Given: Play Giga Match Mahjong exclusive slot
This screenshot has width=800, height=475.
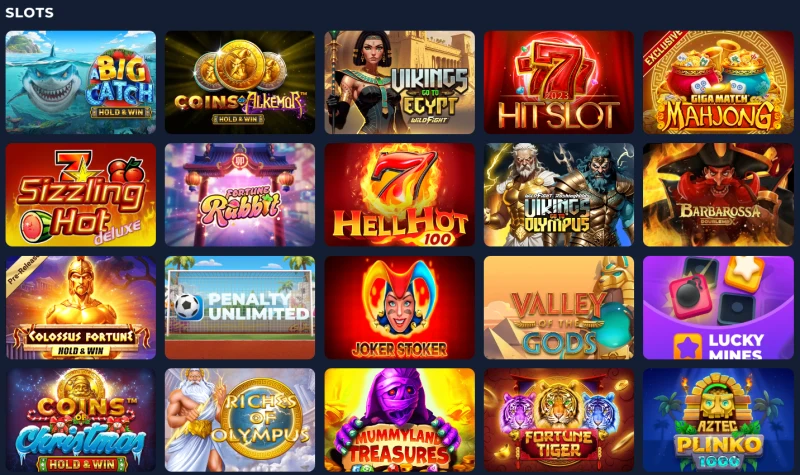Looking at the screenshot, I should 718,82.
